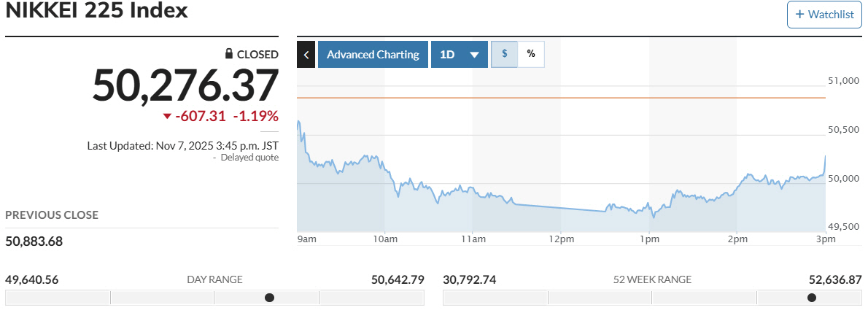This screenshot has width=868, height=313.
Task: Toggle chart to dollar value mode
Action: [505, 54]
